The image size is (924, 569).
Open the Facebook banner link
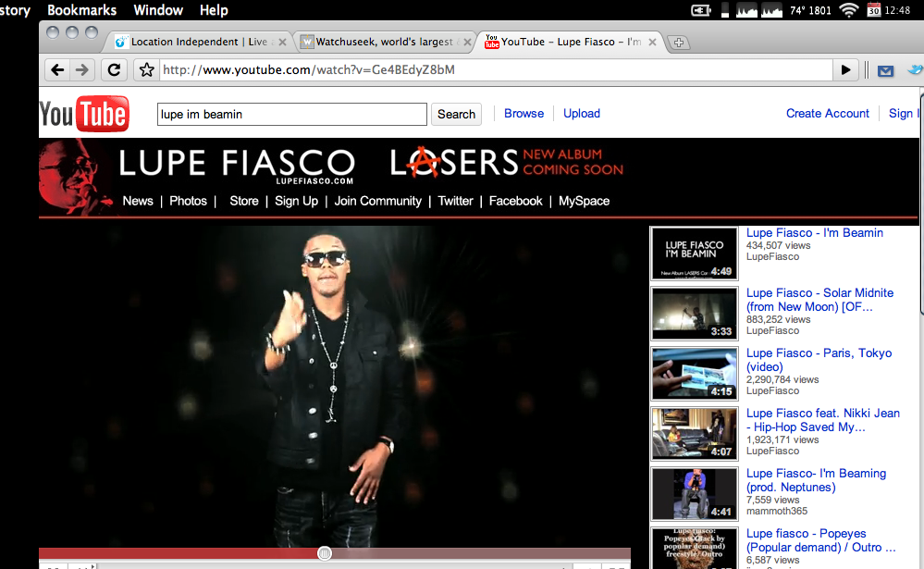515,201
